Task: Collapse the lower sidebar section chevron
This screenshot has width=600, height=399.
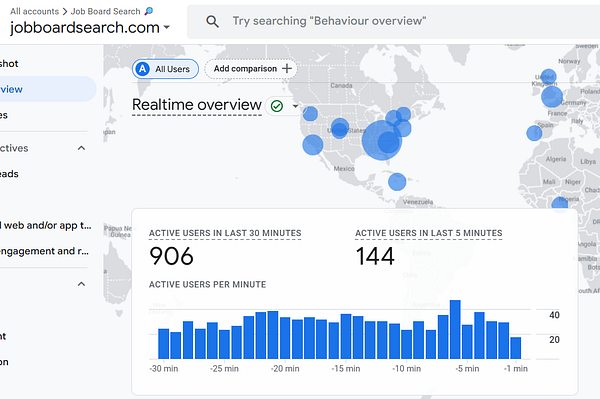Action: click(x=81, y=284)
